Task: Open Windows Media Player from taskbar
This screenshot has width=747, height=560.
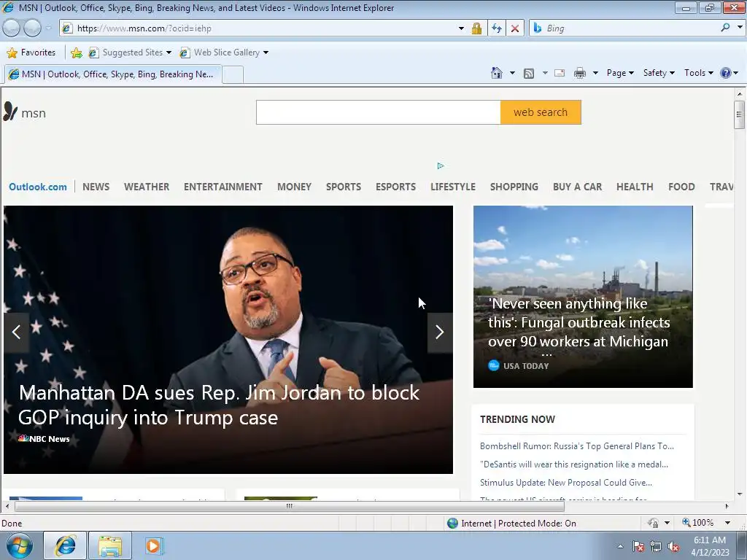Action: click(x=153, y=545)
